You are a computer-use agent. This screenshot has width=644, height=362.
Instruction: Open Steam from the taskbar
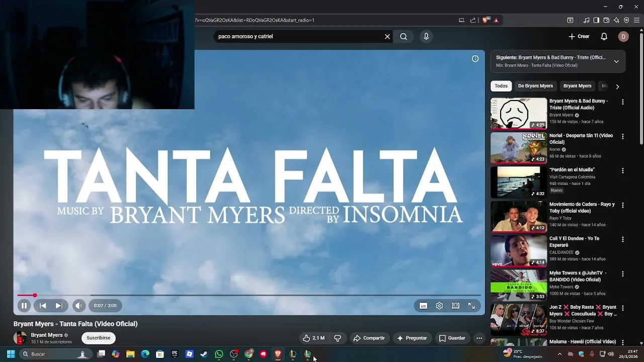(x=204, y=354)
